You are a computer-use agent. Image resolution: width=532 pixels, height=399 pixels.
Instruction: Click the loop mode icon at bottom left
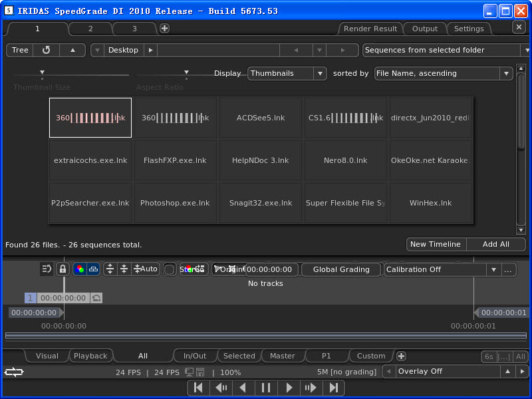click(x=14, y=372)
